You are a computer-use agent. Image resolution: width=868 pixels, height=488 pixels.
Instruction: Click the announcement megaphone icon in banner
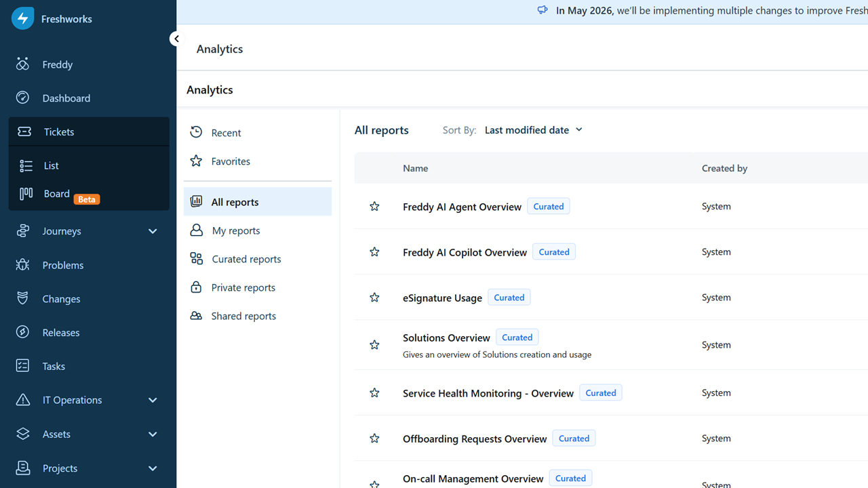click(542, 10)
